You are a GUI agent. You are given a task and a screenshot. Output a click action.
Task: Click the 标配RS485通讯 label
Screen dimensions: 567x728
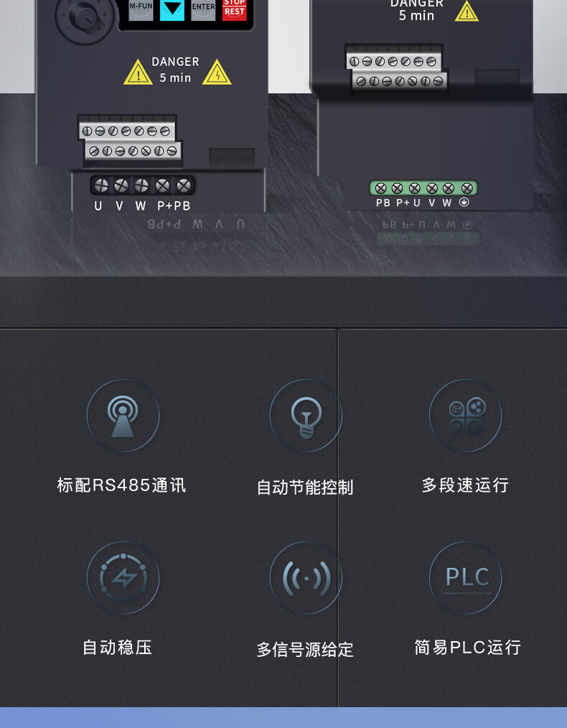121,485
